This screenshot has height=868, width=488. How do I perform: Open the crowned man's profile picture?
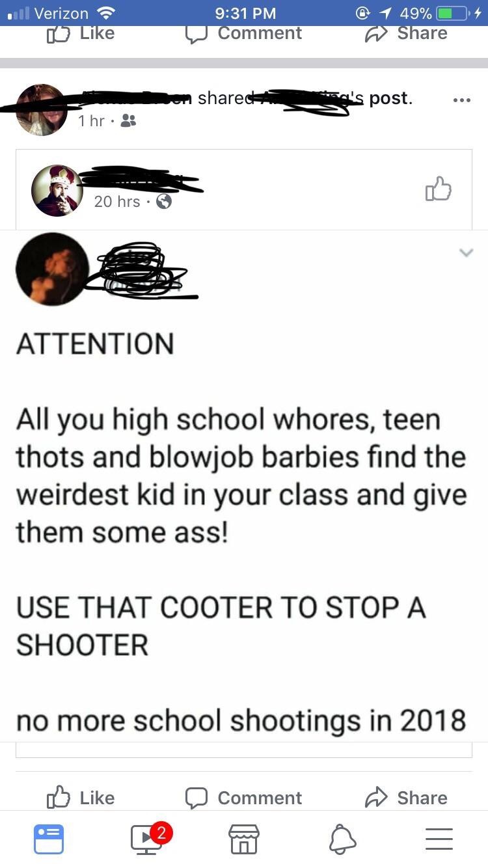pos(57,190)
